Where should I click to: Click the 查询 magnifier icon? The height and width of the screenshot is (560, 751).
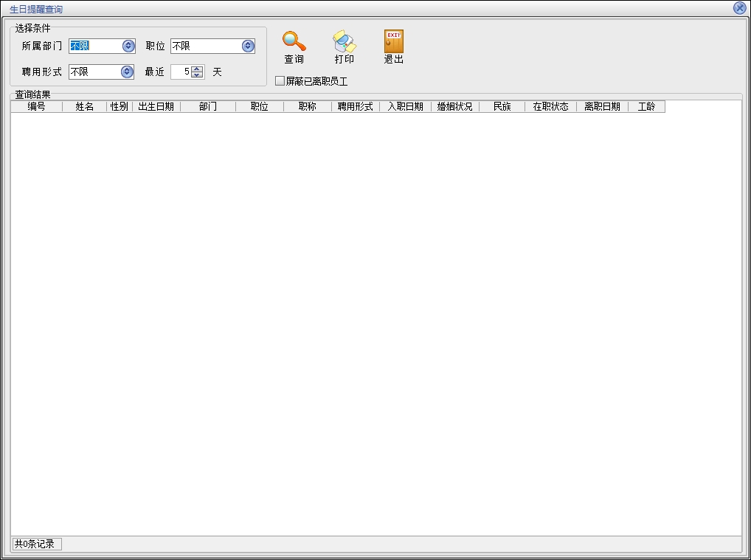[294, 41]
